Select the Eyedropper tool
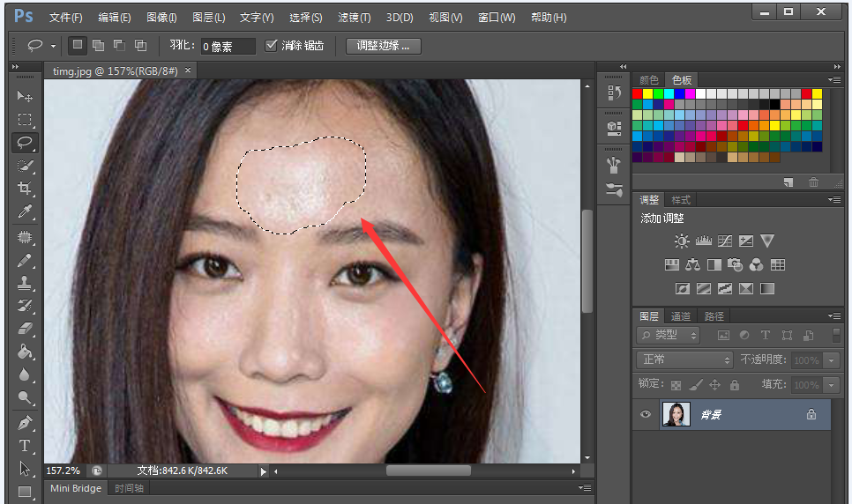852x504 pixels. click(25, 211)
